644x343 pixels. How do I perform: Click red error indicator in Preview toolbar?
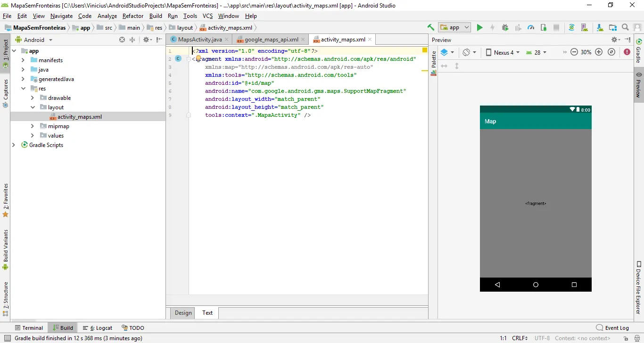(627, 52)
